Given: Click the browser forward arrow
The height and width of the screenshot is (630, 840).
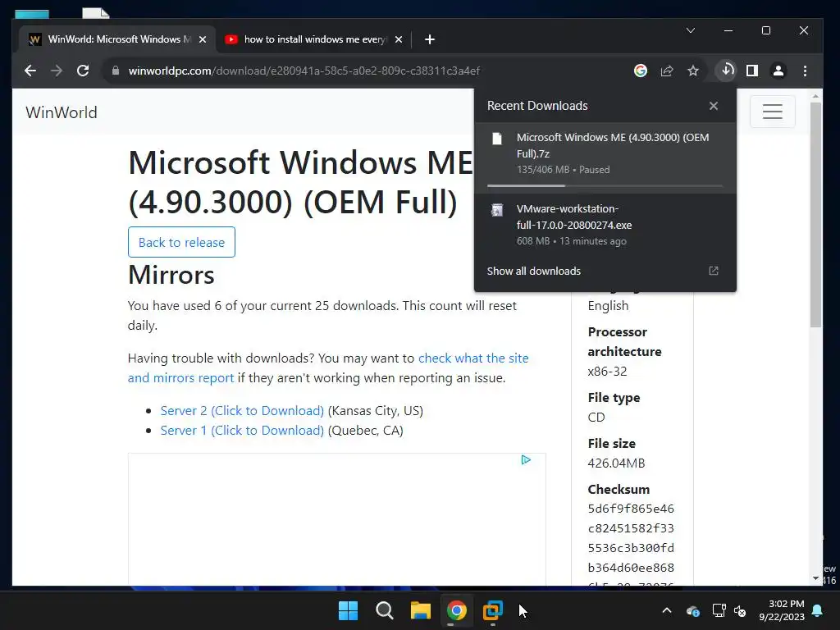Looking at the screenshot, I should tap(57, 71).
